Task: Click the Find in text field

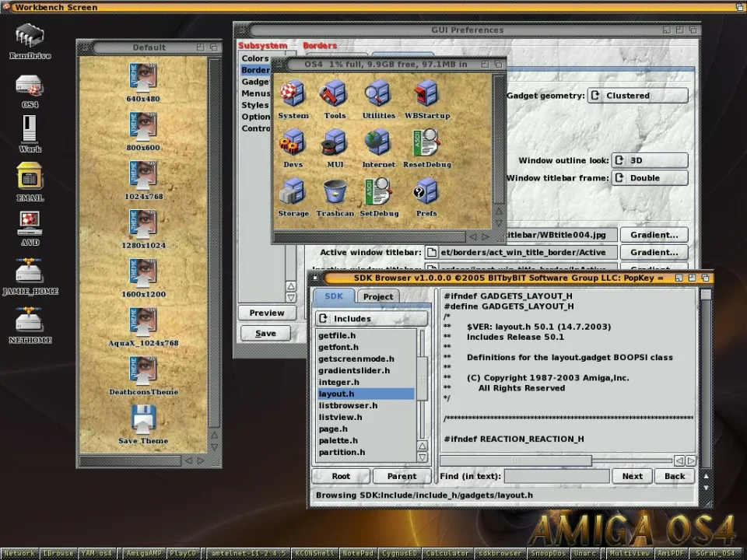Action: coord(556,476)
